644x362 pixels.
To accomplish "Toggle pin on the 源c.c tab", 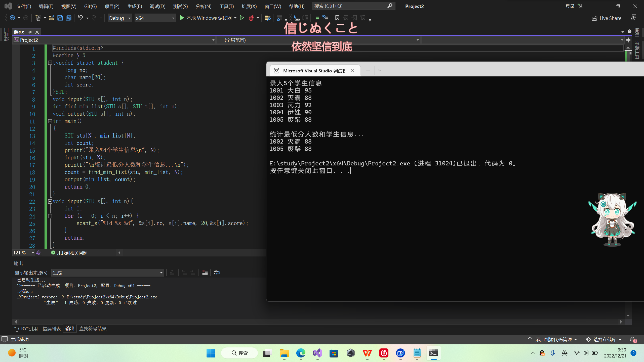I will pos(30,32).
